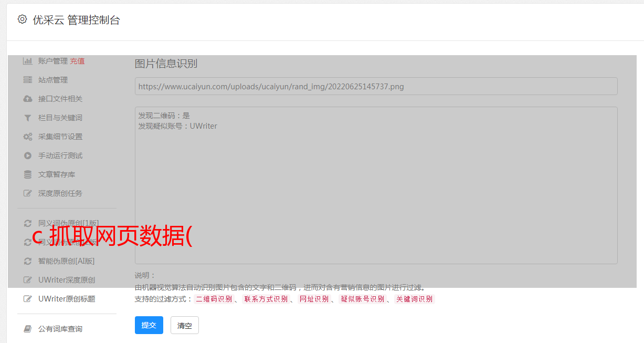Screen dimensions: 644x343
Task: Click the image URL input field
Action: pyautogui.click(x=376, y=86)
